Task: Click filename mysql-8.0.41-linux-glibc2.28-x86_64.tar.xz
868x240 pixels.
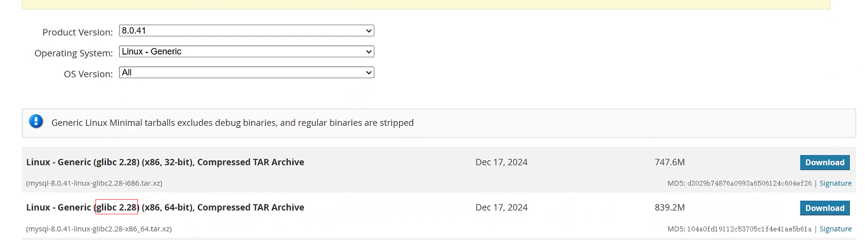Action: (99, 229)
